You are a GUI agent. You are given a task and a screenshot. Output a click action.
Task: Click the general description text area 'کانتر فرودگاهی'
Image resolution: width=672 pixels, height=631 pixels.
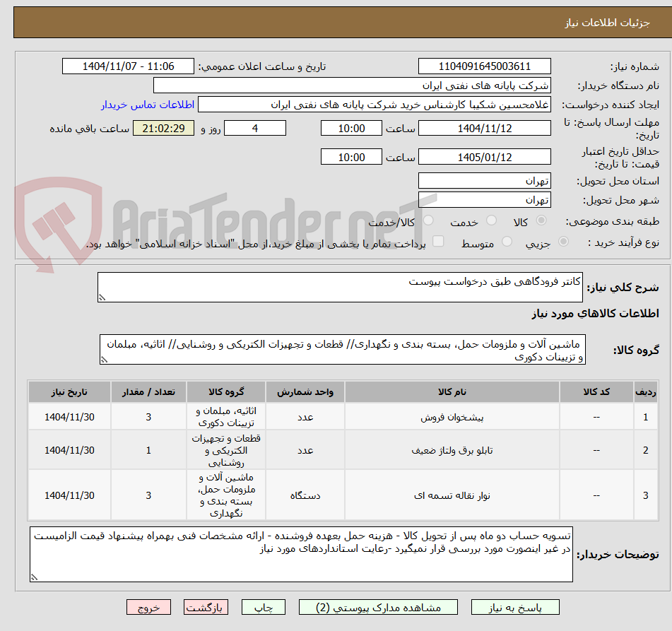(x=340, y=287)
